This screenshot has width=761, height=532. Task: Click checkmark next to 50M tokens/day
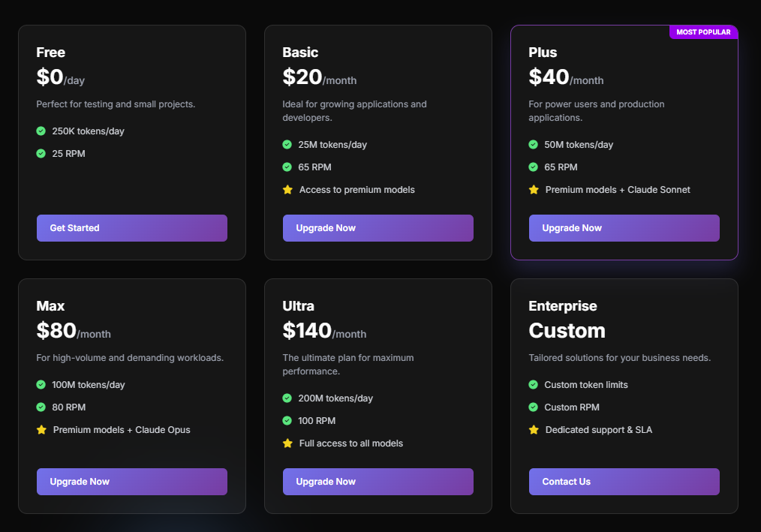pos(534,144)
